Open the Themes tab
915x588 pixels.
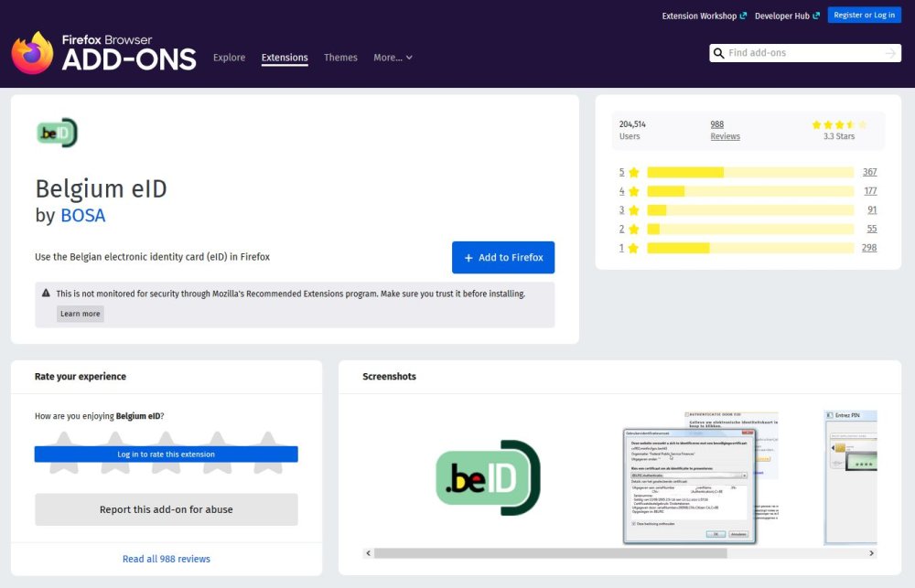340,58
